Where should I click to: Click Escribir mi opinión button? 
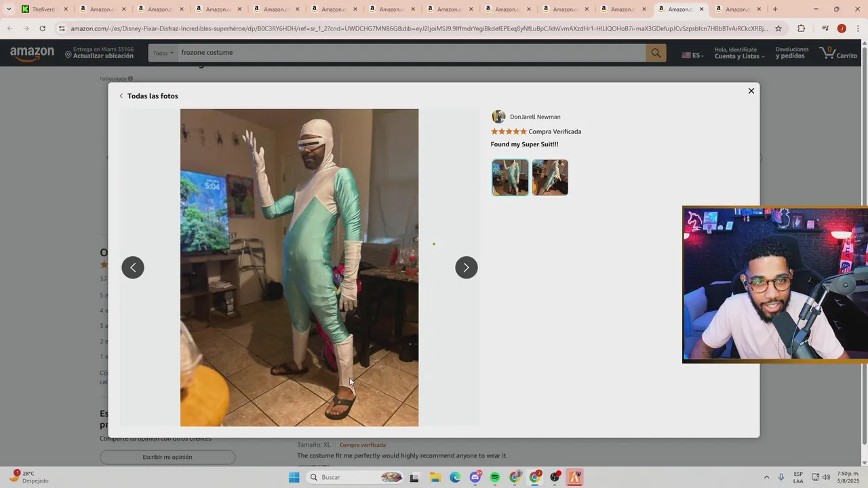[167, 457]
